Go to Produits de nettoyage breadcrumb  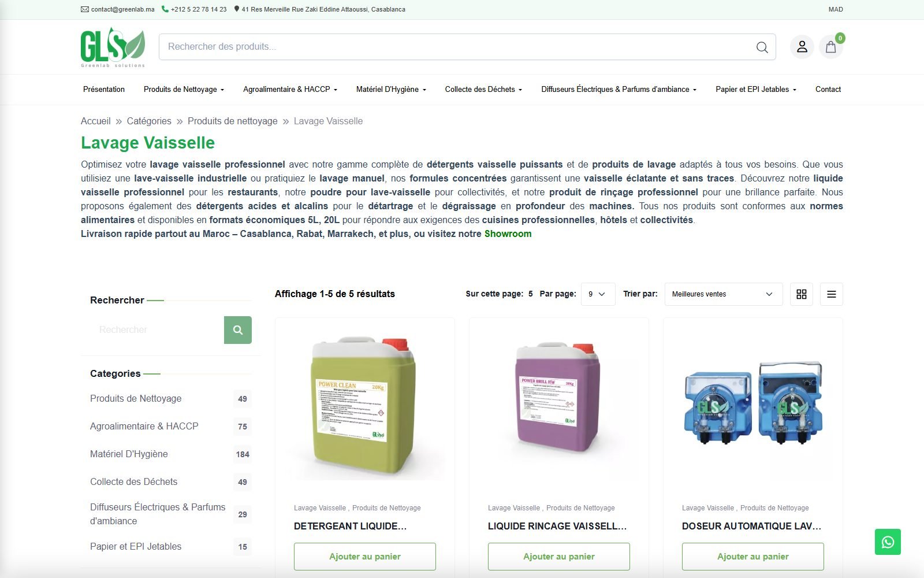[x=233, y=121]
